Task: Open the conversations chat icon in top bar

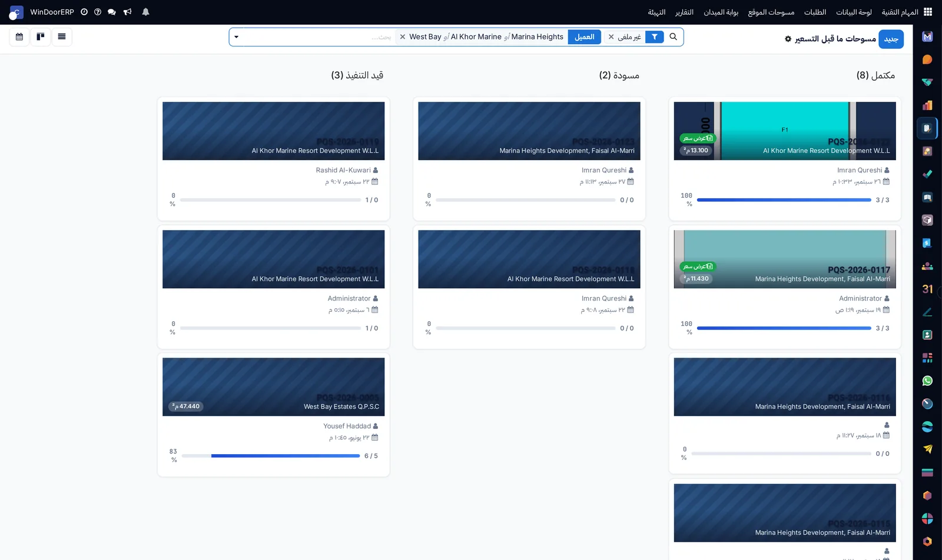Action: [x=112, y=12]
